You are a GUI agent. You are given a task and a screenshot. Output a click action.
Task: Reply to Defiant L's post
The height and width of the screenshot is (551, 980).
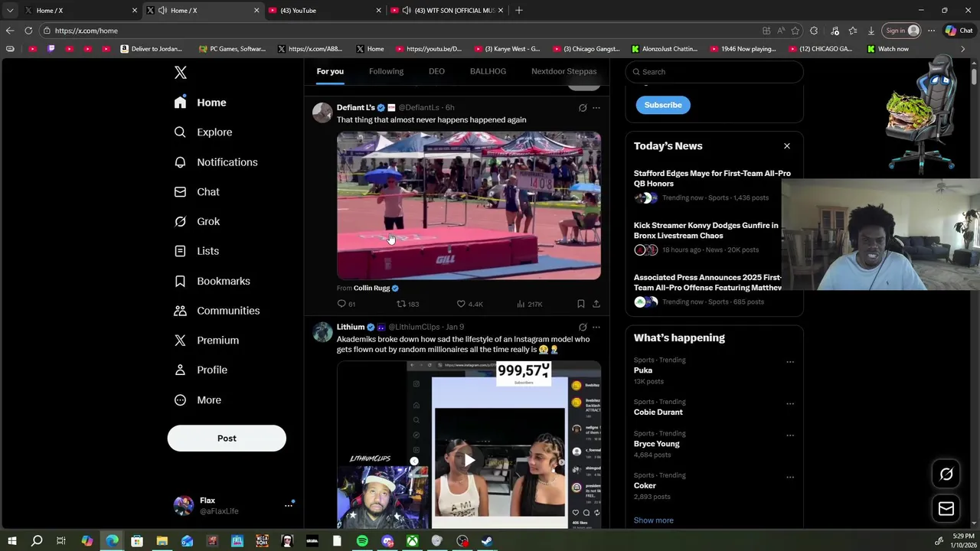[347, 305]
